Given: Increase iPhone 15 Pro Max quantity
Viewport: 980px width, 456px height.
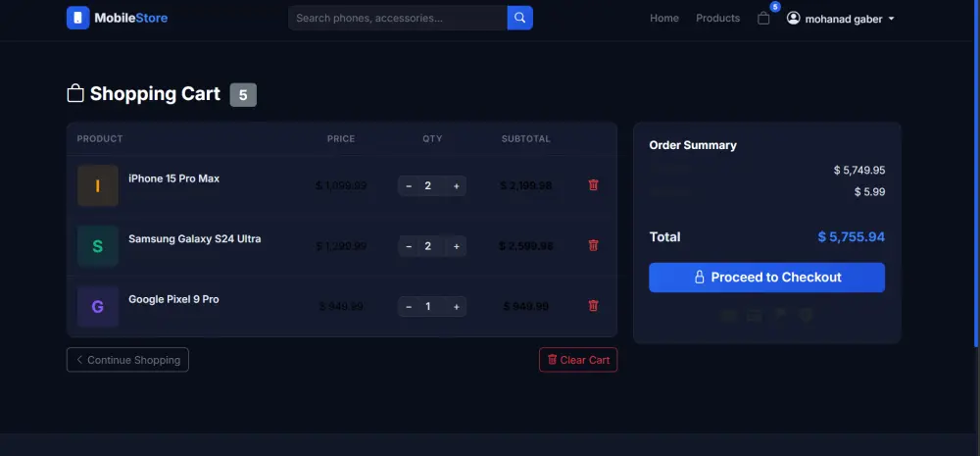Looking at the screenshot, I should point(457,185).
